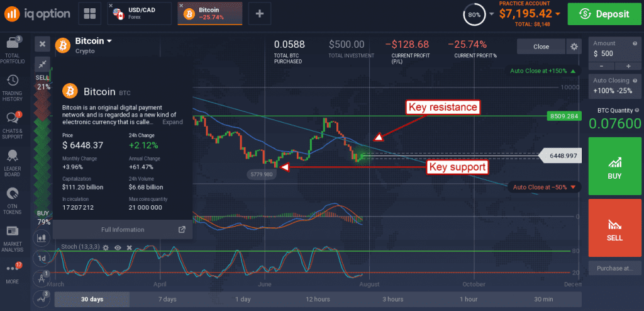The height and width of the screenshot is (311, 644).
Task: Close the Bitcoin info panel with X
Action: 42,44
